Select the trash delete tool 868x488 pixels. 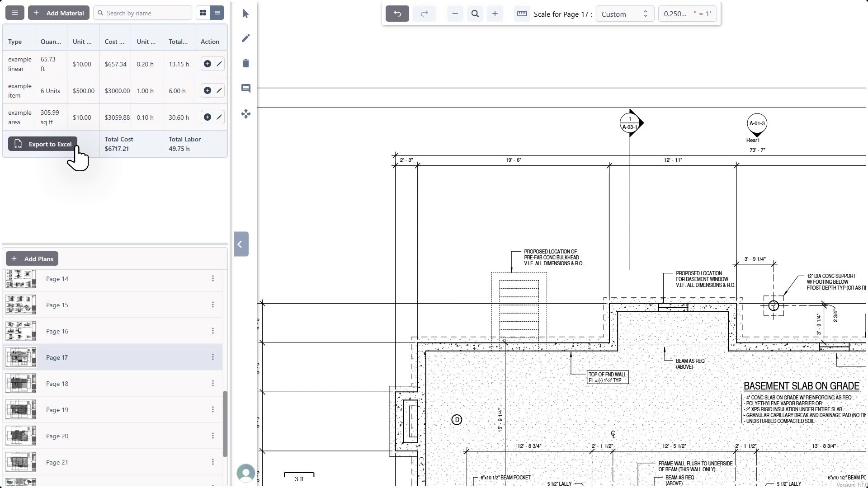245,63
